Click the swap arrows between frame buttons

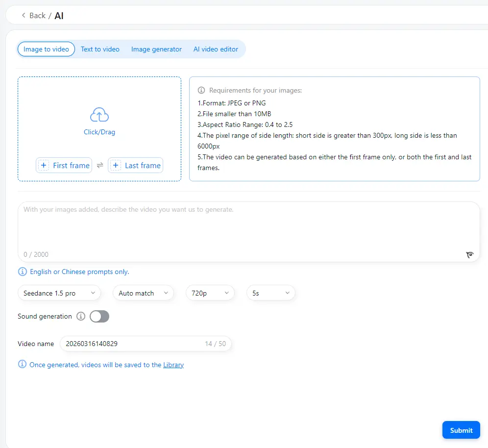pyautogui.click(x=99, y=165)
